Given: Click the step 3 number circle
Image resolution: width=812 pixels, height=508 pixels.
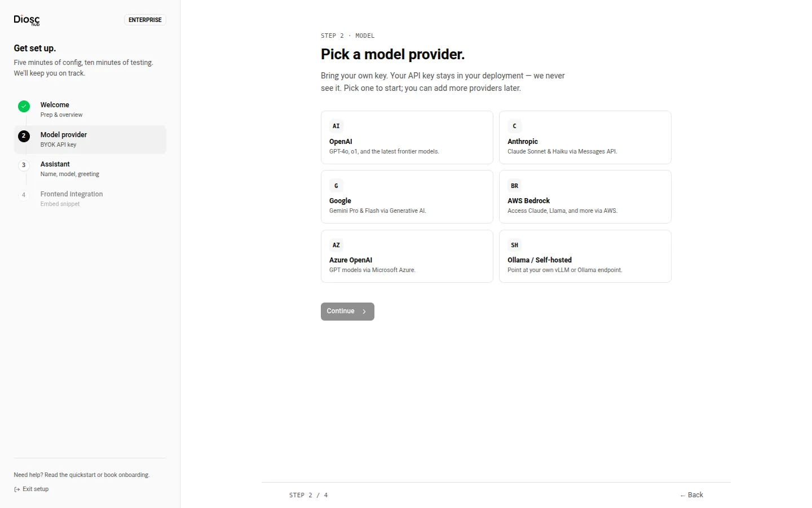Looking at the screenshot, I should tap(24, 165).
